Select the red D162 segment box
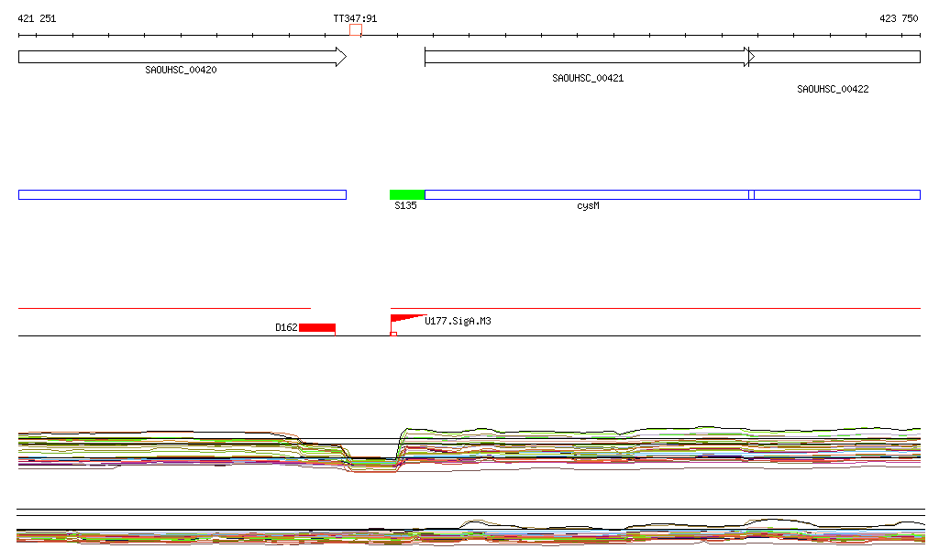Screen dimensions: 939x560 point(317,327)
